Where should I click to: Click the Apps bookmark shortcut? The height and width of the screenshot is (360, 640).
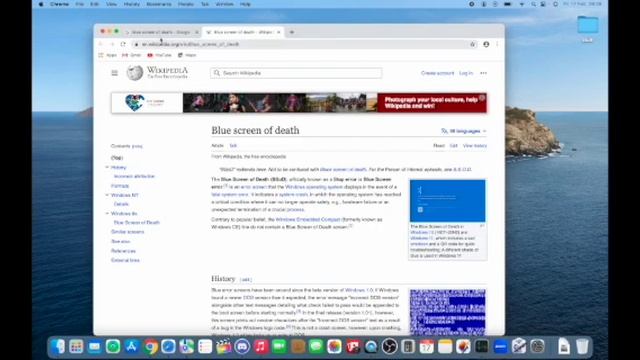[x=107, y=55]
